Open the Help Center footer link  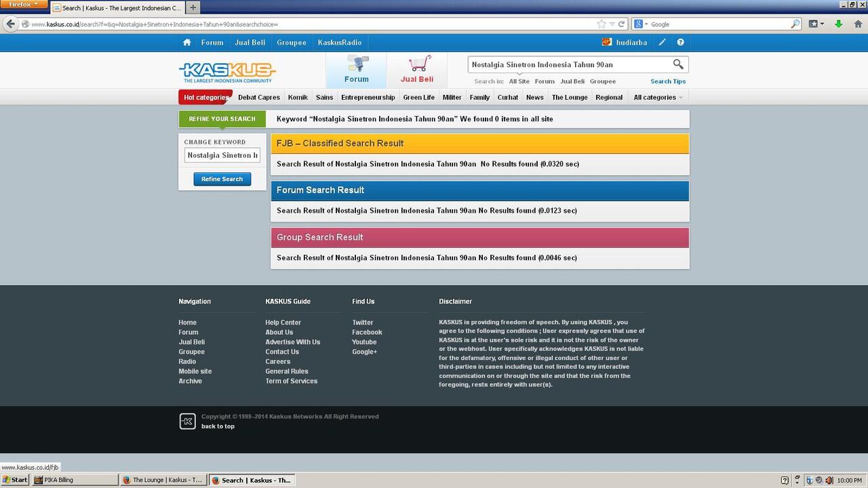(283, 323)
